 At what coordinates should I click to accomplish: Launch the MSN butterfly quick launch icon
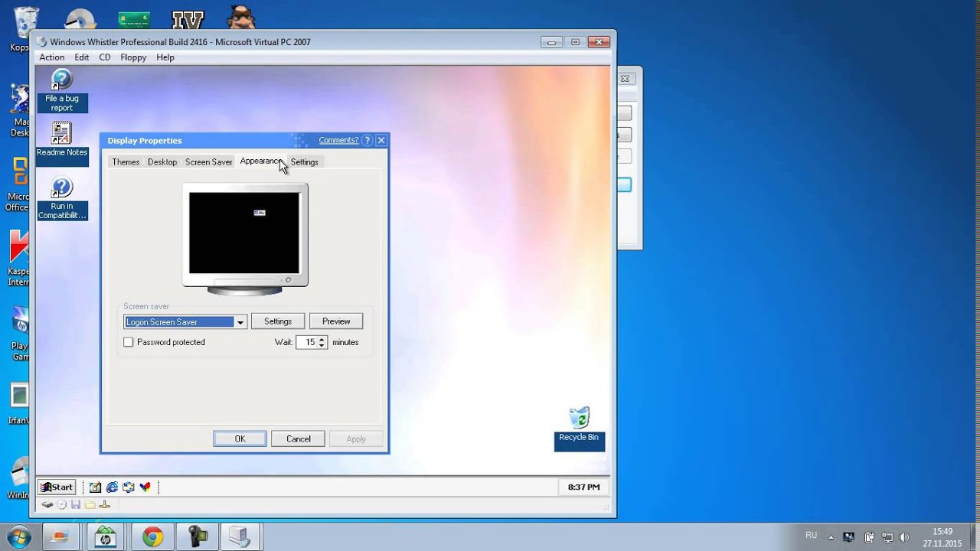145,487
